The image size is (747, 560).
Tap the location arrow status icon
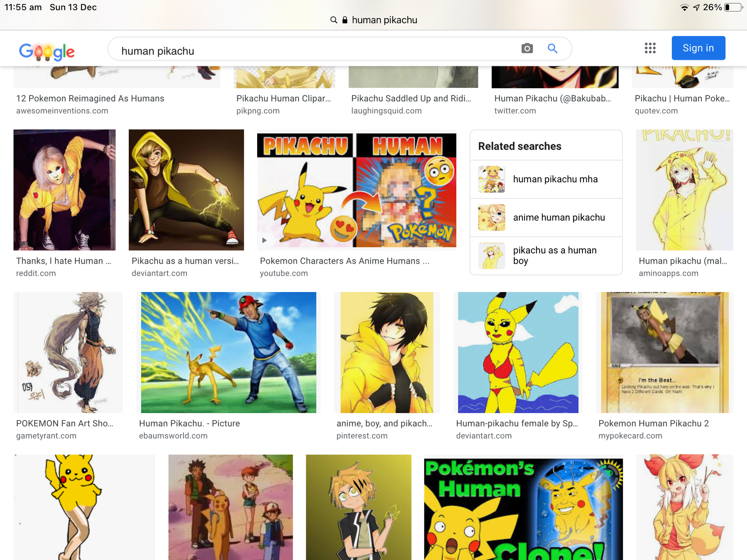[x=696, y=7]
